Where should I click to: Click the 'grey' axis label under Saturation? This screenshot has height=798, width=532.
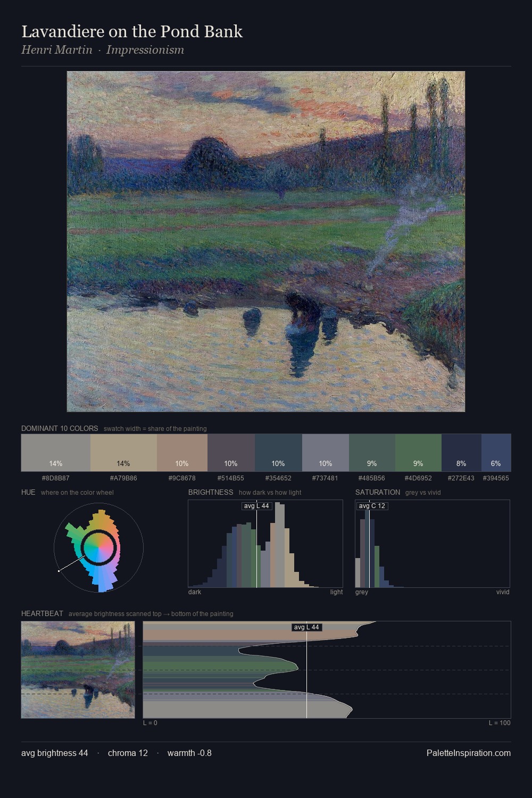coord(362,592)
